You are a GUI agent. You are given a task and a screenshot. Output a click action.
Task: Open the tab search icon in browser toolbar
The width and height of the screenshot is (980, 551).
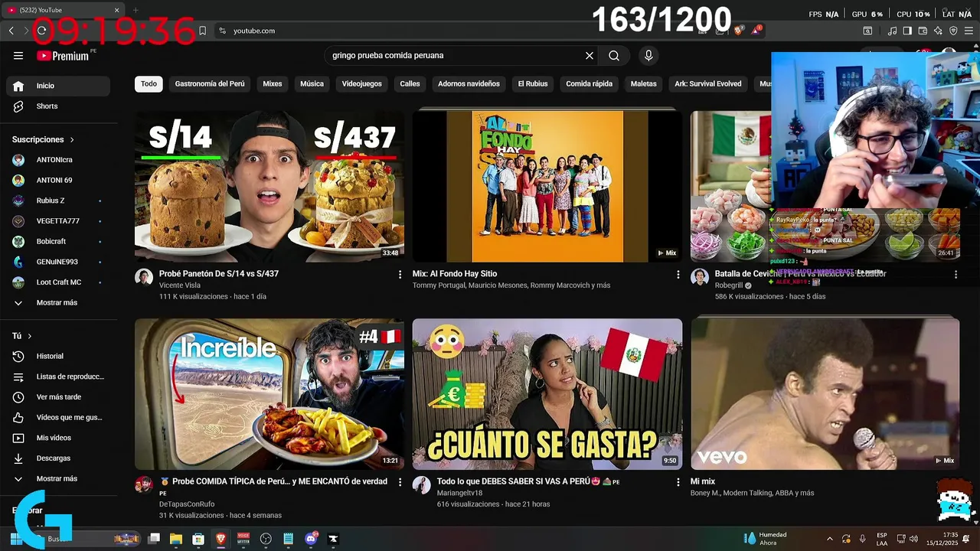867,31
